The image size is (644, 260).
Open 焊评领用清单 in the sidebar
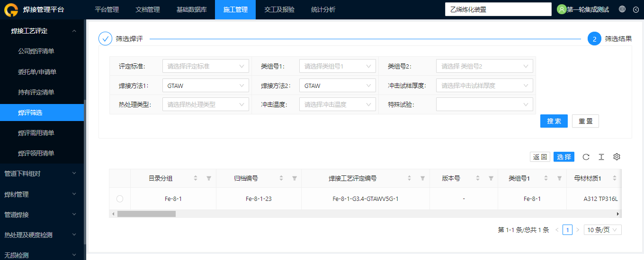point(42,153)
